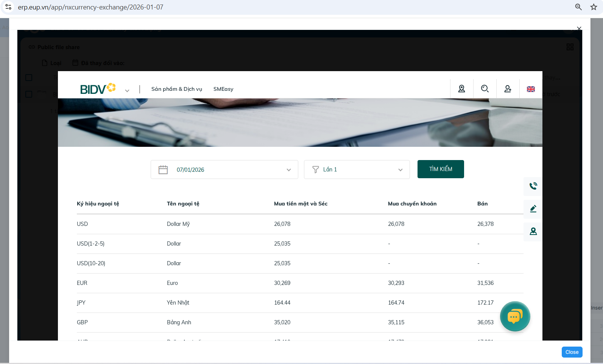Expand the 07/01/2026 date dropdown
Image resolution: width=603 pixels, height=364 pixels.
tap(288, 170)
